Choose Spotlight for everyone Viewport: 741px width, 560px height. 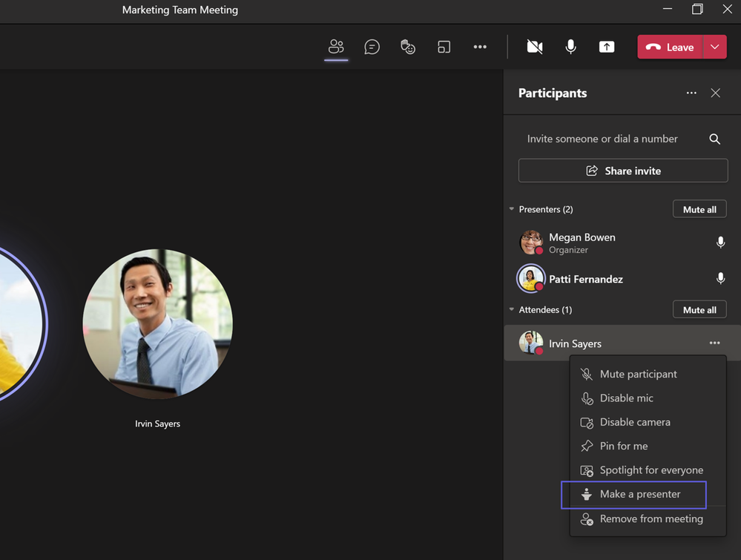[x=651, y=470]
